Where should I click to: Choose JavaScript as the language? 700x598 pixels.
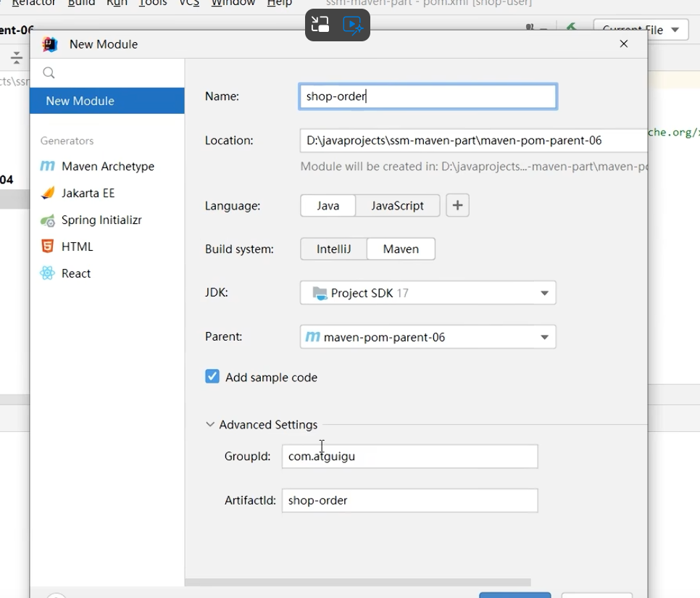tap(397, 205)
